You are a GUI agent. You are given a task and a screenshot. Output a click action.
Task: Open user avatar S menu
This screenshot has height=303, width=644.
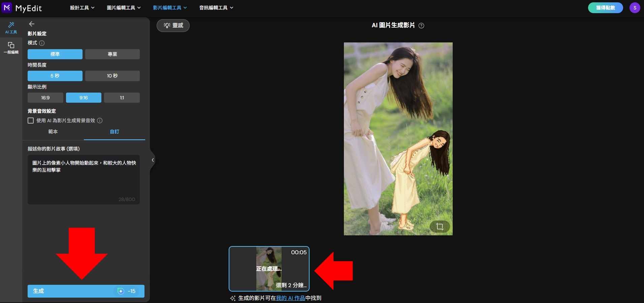click(635, 8)
